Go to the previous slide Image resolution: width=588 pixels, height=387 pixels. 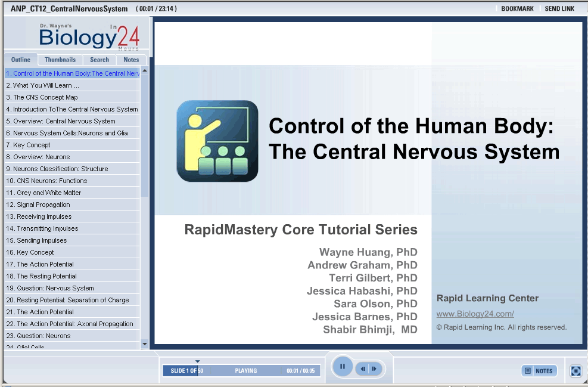(363, 369)
